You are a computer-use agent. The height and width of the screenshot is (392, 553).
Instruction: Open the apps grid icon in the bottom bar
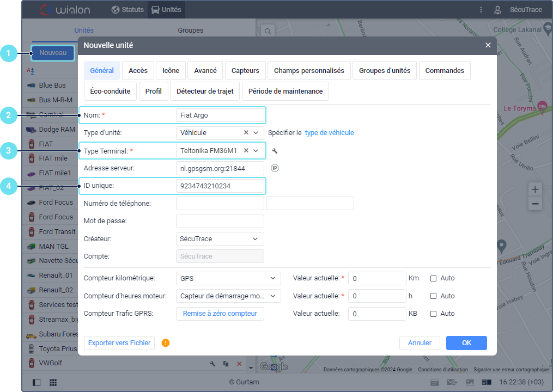pyautogui.click(x=53, y=383)
